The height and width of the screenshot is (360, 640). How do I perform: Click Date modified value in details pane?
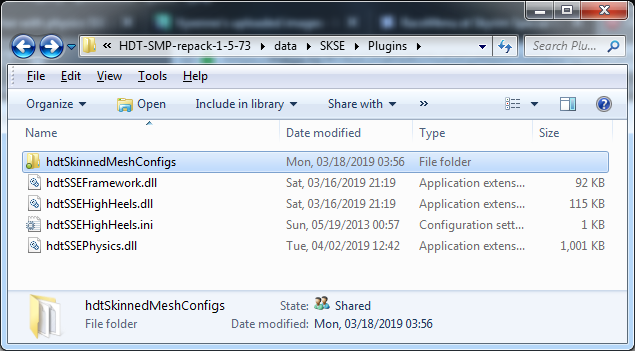point(373,324)
